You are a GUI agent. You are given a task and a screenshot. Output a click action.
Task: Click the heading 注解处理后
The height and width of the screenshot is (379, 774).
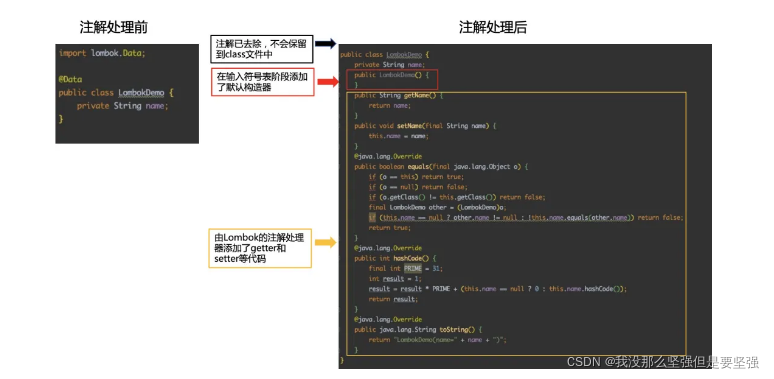pos(493,28)
